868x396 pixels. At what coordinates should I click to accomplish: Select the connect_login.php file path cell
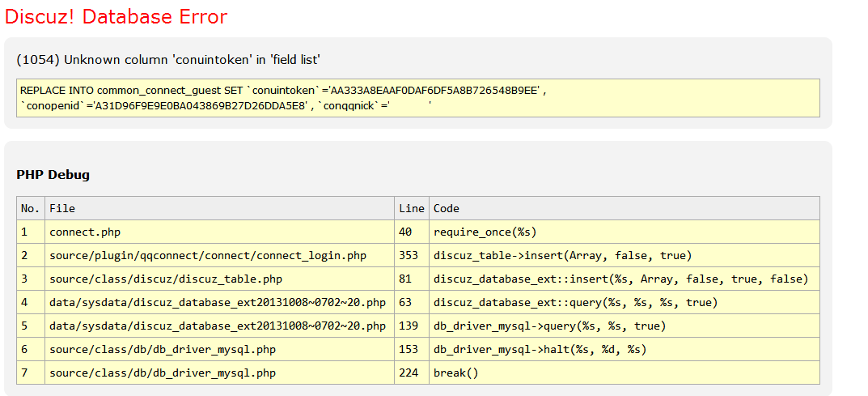(x=208, y=255)
